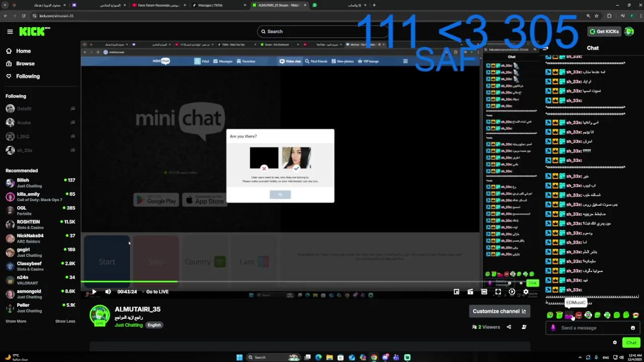644x362 pixels.
Task: Open Windows Start menu
Action: coord(239,357)
